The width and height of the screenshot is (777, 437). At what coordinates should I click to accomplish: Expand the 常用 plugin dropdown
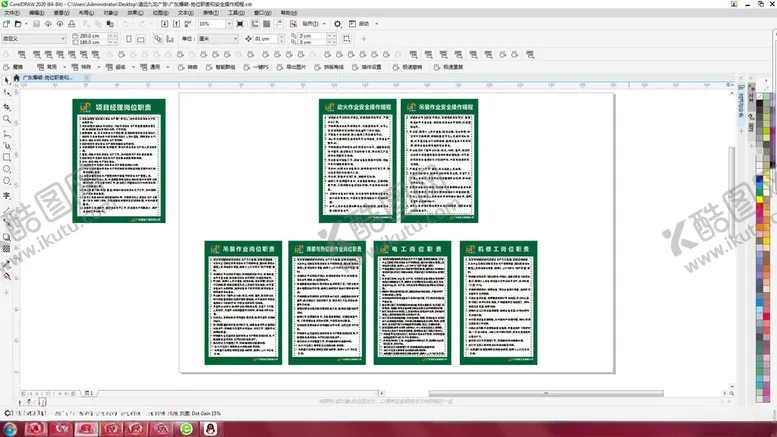tap(64, 67)
